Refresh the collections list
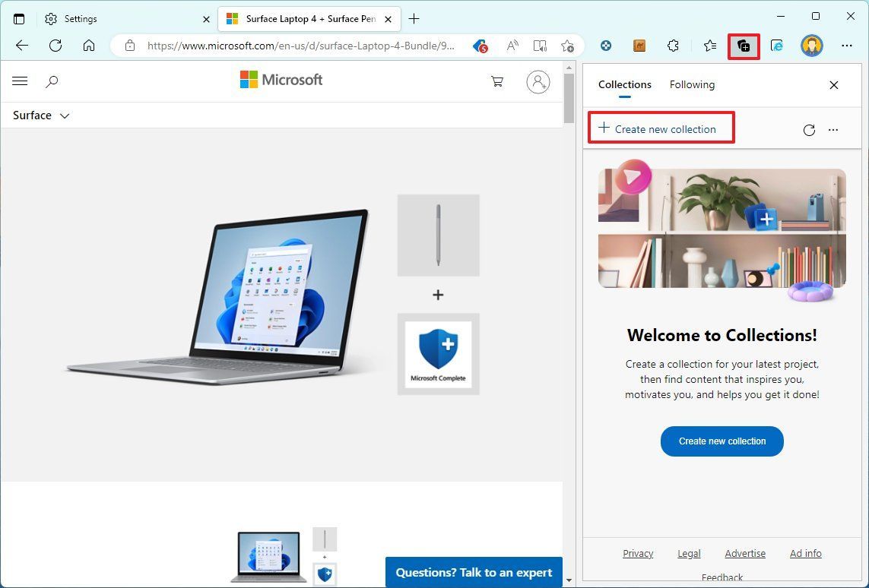 click(x=809, y=130)
